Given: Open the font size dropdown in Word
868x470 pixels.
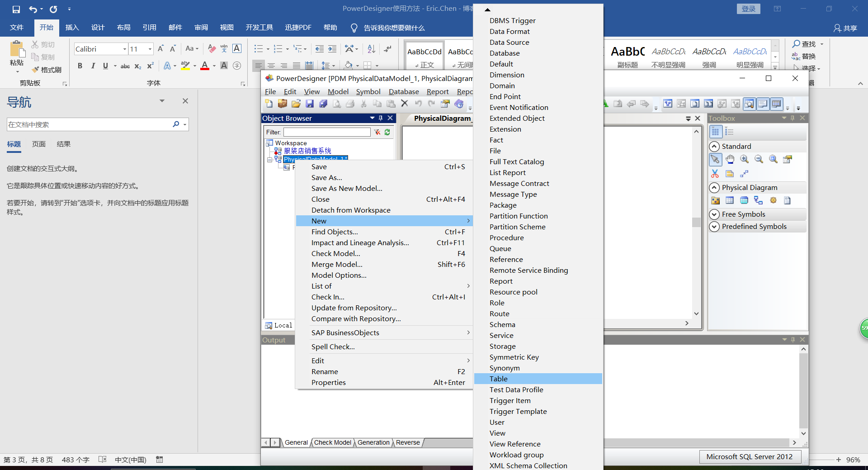Looking at the screenshot, I should pos(150,49).
